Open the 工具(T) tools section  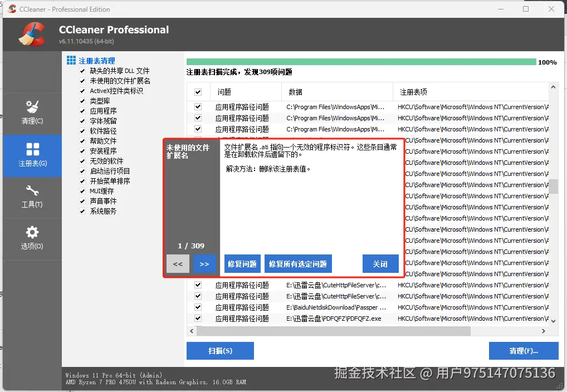coord(32,198)
